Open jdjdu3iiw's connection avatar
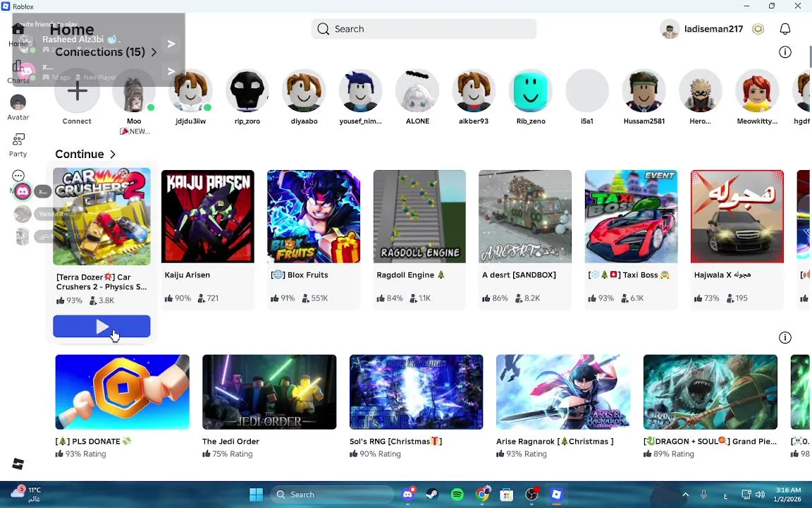812x508 pixels. click(190, 91)
